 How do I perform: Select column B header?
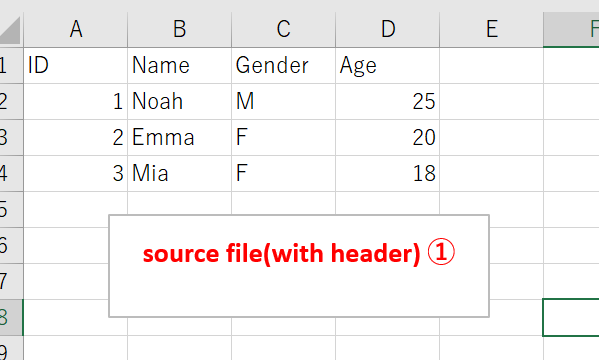point(180,29)
